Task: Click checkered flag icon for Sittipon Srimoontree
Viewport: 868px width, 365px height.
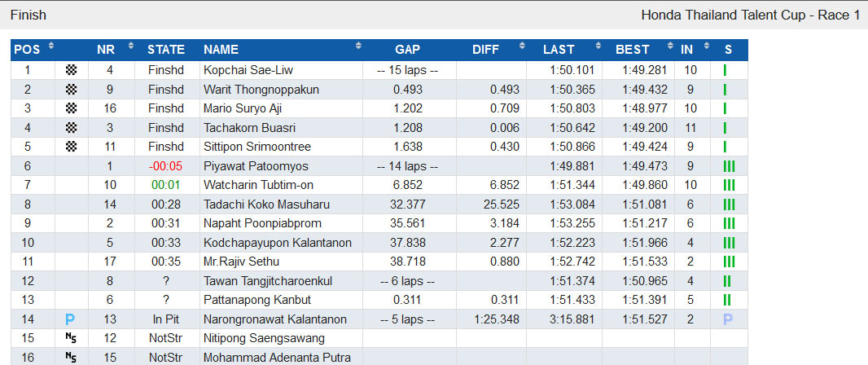Action: [x=72, y=147]
